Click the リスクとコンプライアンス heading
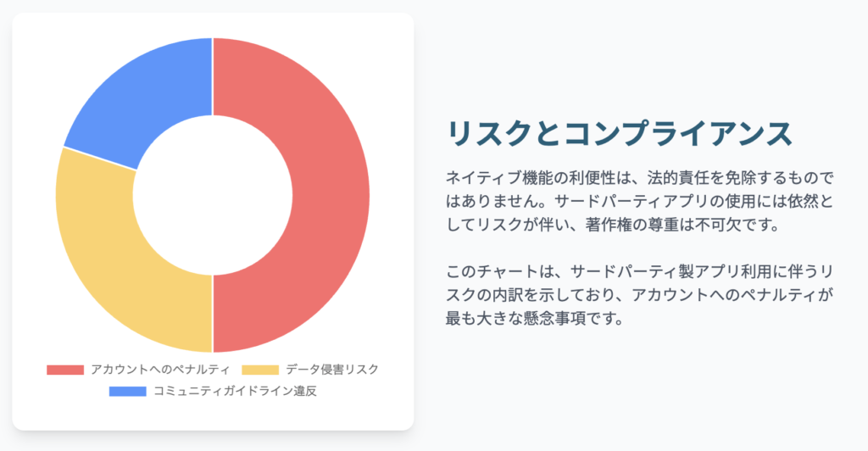 click(x=619, y=133)
